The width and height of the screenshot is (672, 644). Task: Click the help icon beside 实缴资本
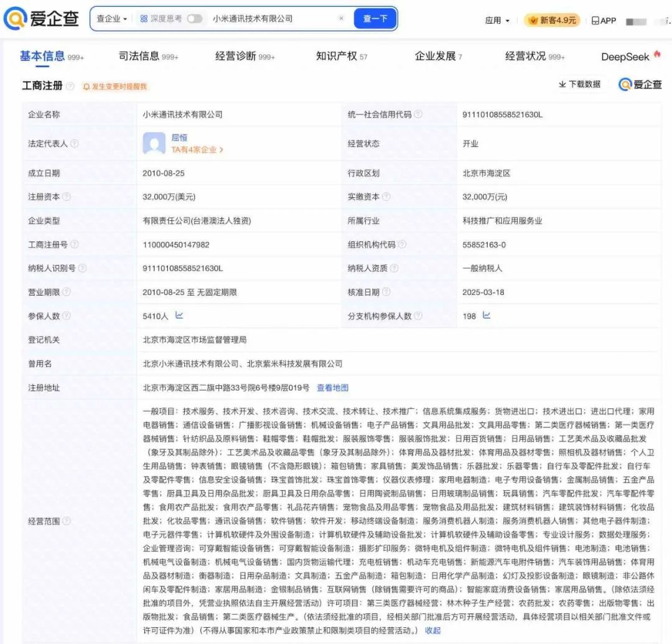point(386,197)
